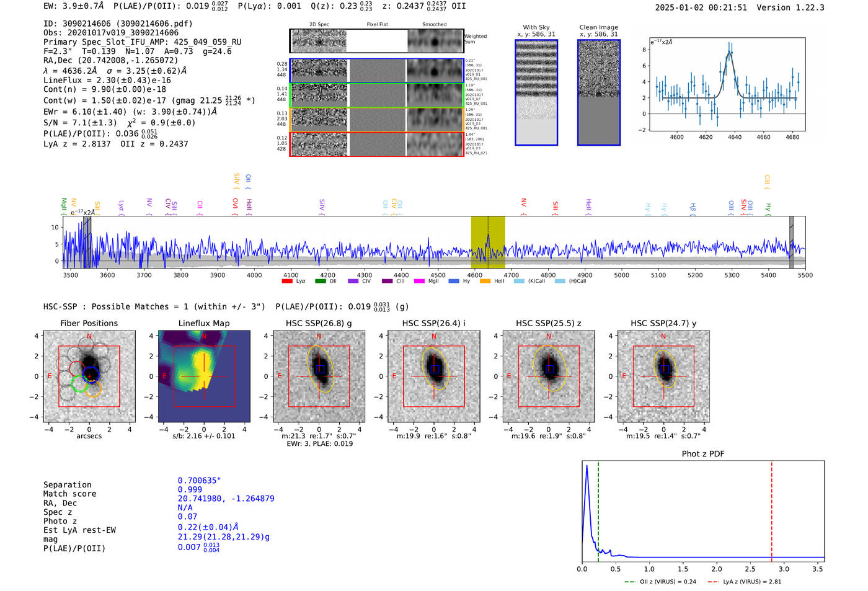
Task: Click the Match score value 0.999
Action: click(x=190, y=489)
